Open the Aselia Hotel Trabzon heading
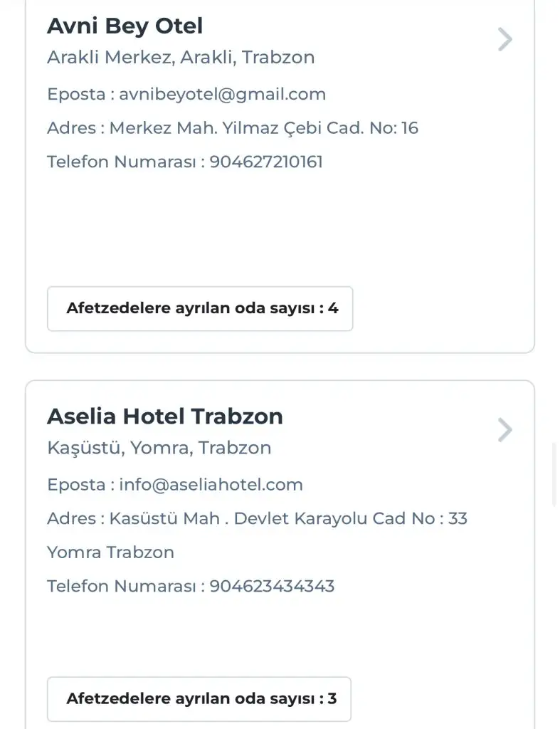The height and width of the screenshot is (729, 560). pyautogui.click(x=164, y=416)
